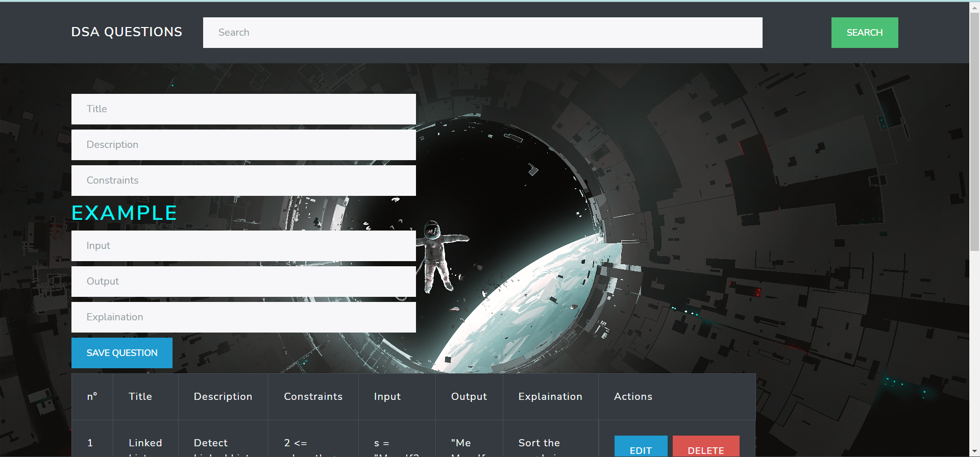Select the Output text field
Screen dimensions: 980x457
pyautogui.click(x=243, y=282)
